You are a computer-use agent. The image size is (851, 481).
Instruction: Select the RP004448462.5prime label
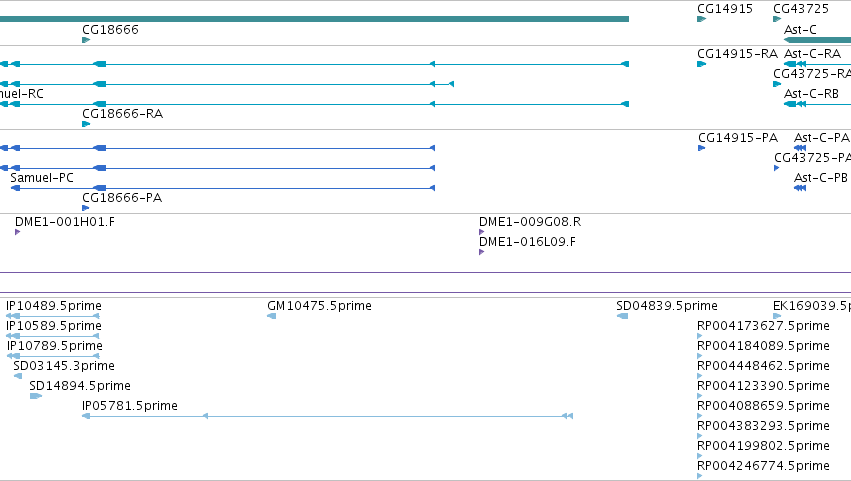(x=763, y=366)
